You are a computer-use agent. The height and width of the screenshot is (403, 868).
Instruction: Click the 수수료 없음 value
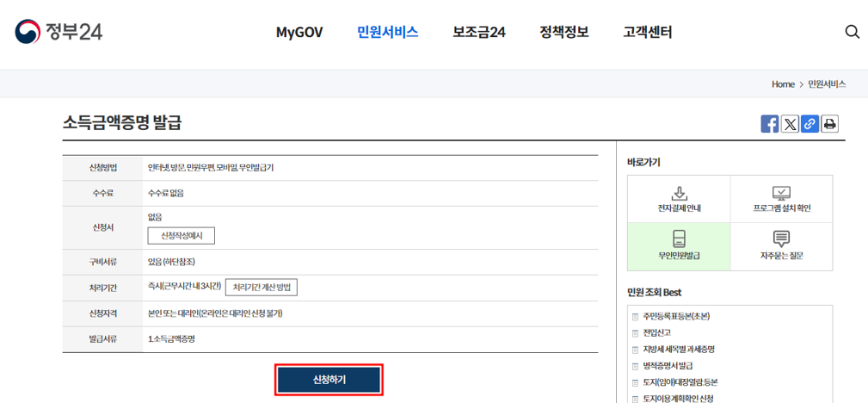tap(165, 194)
